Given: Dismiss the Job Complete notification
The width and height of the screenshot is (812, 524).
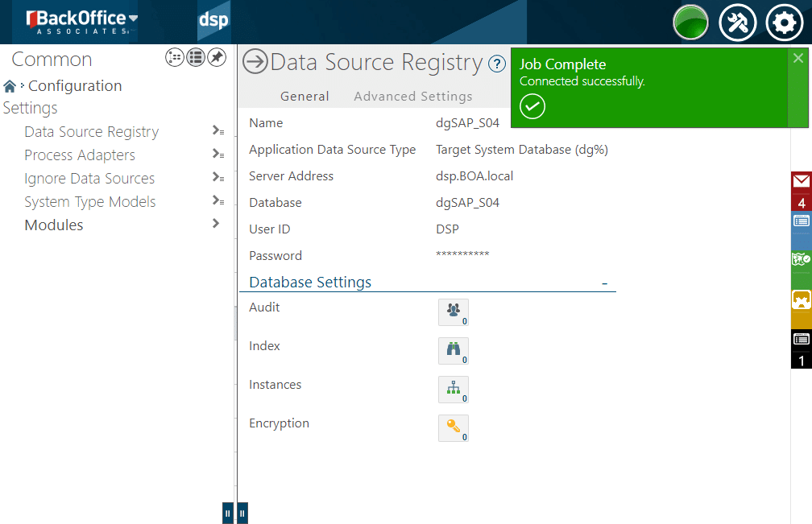Looking at the screenshot, I should coord(797,58).
